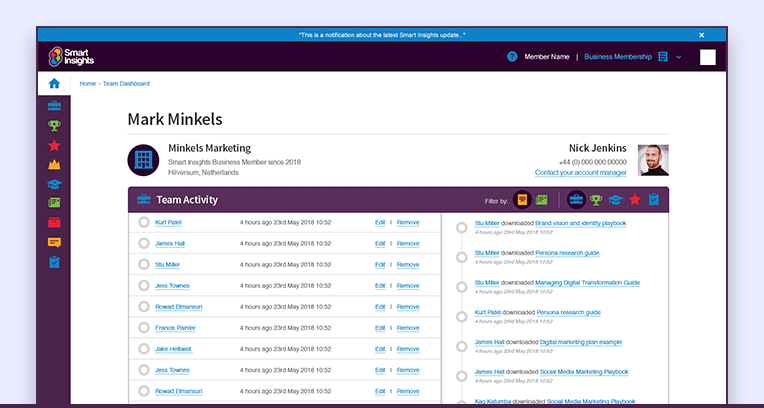The height and width of the screenshot is (408, 764).
Task: Click the Member Name text in the header
Action: 547,57
